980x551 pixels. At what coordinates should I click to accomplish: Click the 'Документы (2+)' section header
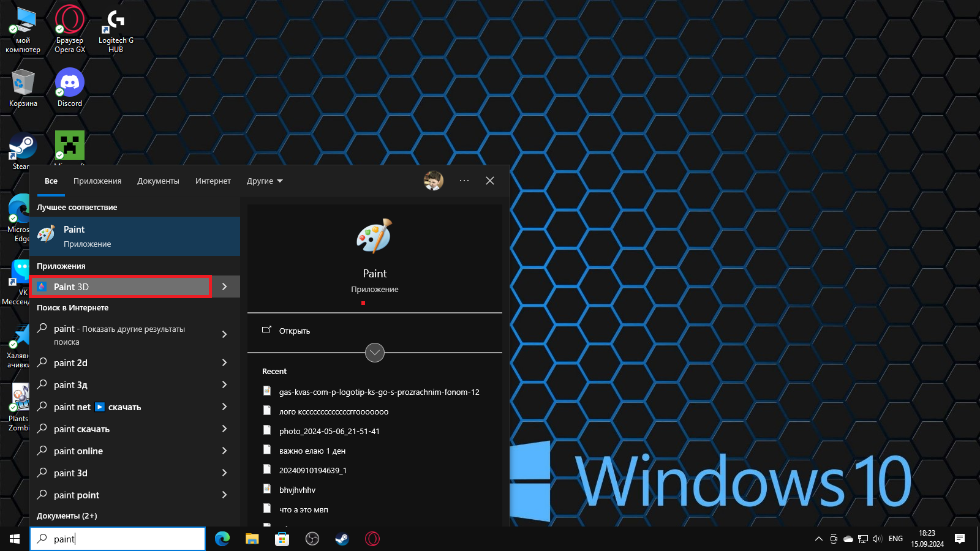[x=67, y=516]
